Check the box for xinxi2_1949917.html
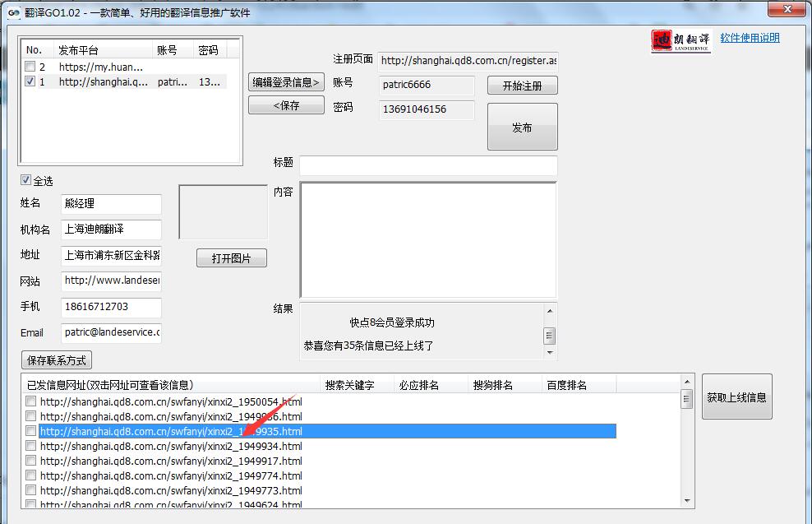The height and width of the screenshot is (524, 812). tap(30, 461)
